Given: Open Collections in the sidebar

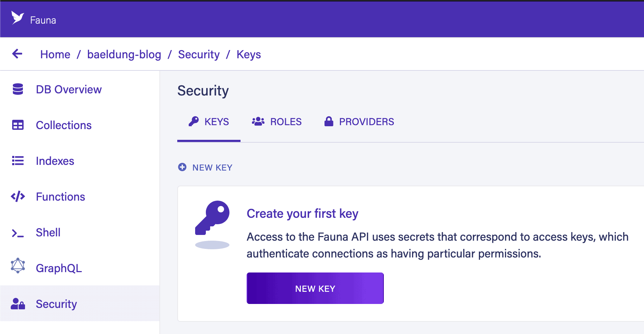Looking at the screenshot, I should pos(64,125).
